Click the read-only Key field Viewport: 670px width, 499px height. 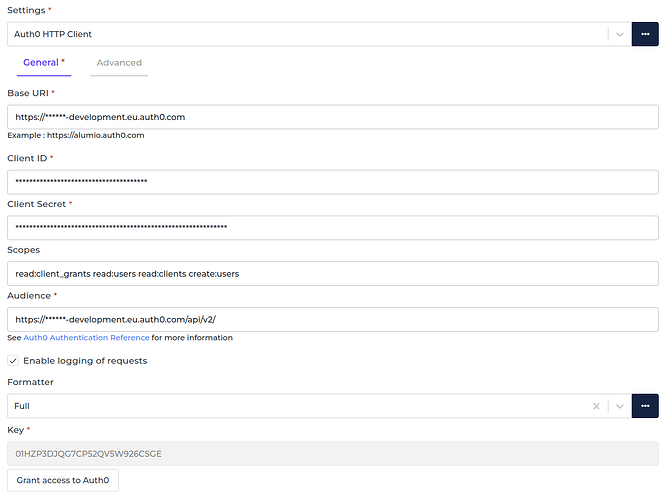tap(333, 454)
